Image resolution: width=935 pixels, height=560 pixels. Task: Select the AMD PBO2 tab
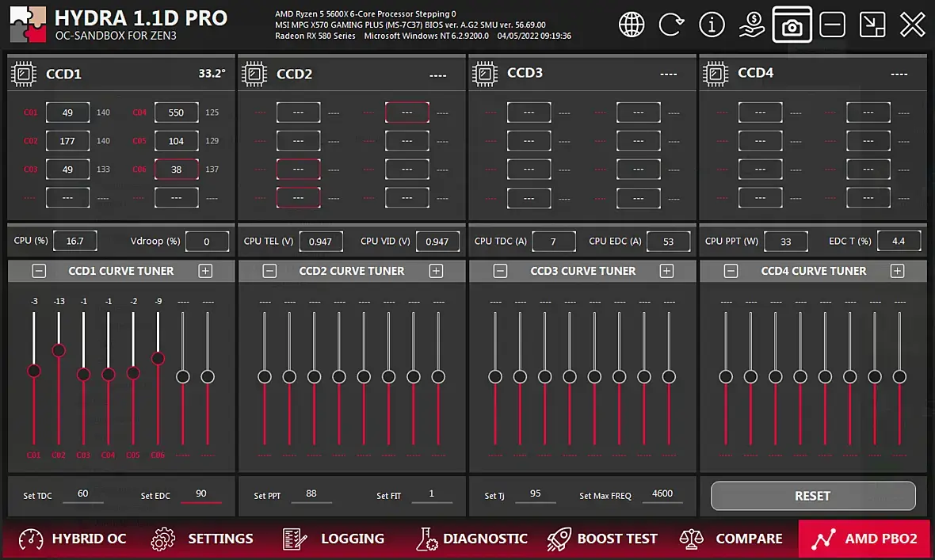[x=864, y=539]
